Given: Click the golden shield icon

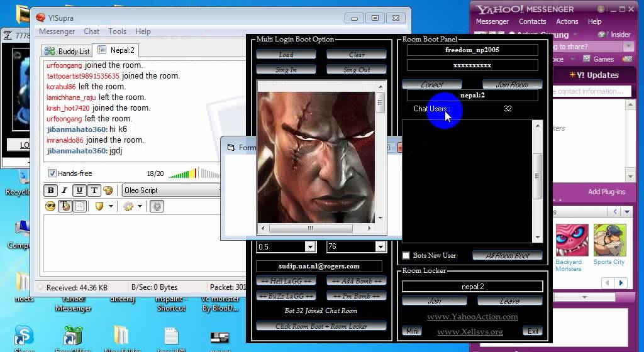Looking at the screenshot, I should (x=99, y=206).
